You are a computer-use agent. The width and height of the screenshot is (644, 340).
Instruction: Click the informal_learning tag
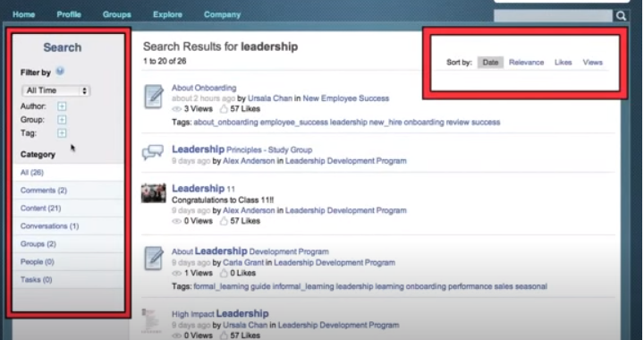pyautogui.click(x=303, y=286)
